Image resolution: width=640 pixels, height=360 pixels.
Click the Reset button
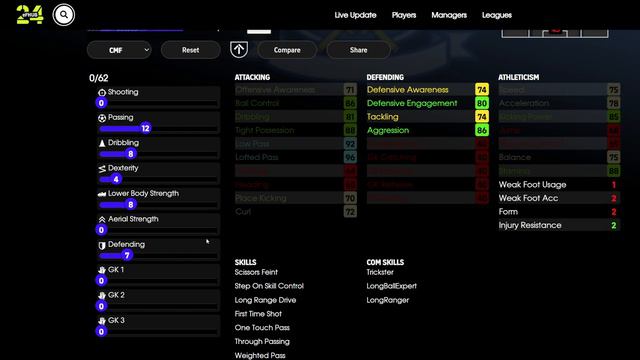pos(190,50)
